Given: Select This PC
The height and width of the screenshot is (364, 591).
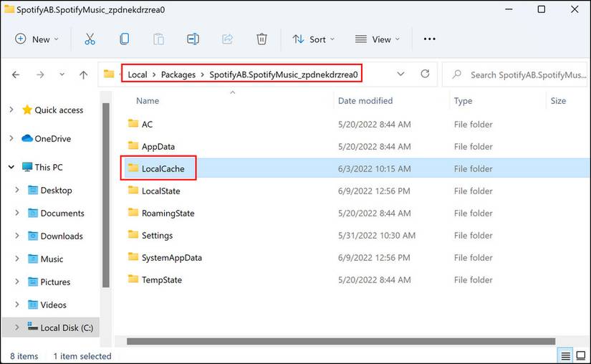Looking at the screenshot, I should tap(49, 167).
